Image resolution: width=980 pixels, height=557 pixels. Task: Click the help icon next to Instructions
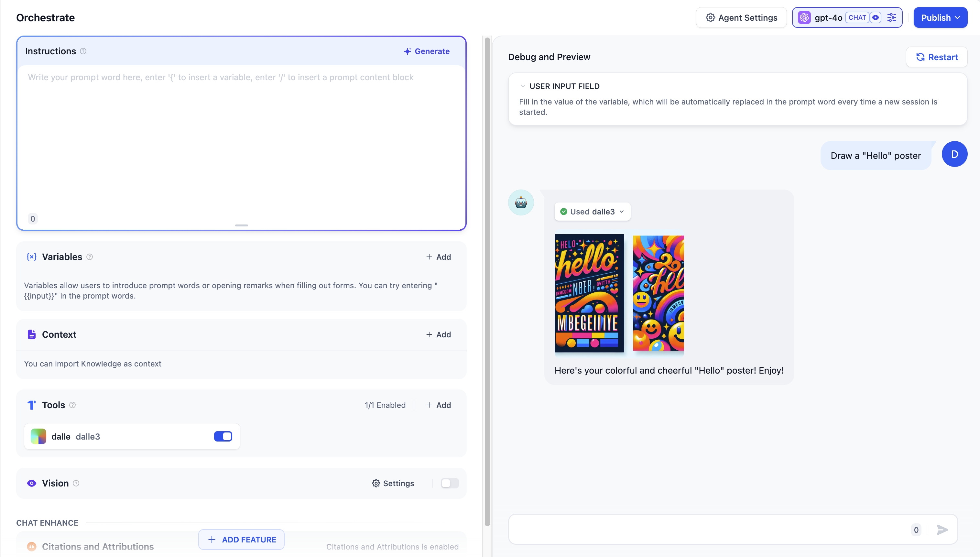click(83, 51)
